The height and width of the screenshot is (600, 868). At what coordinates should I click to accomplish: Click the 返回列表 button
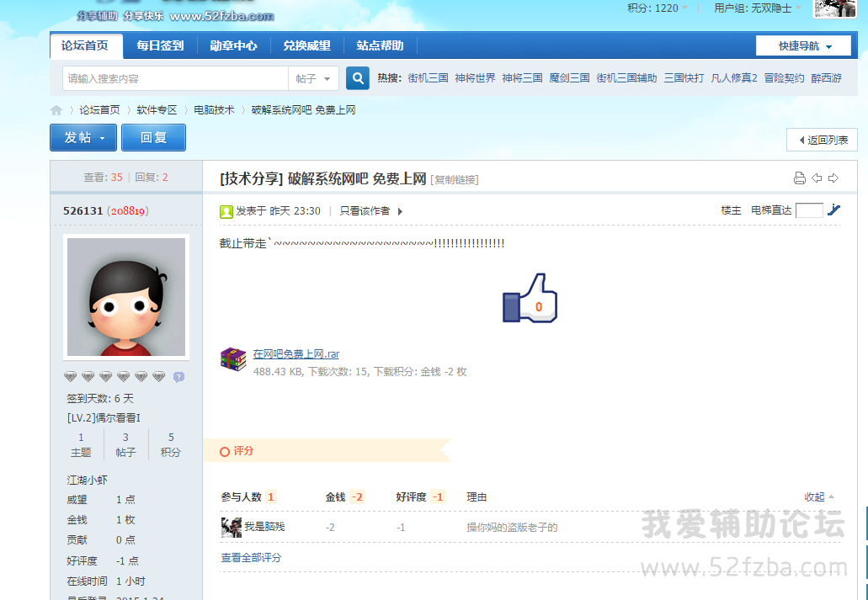tap(822, 140)
